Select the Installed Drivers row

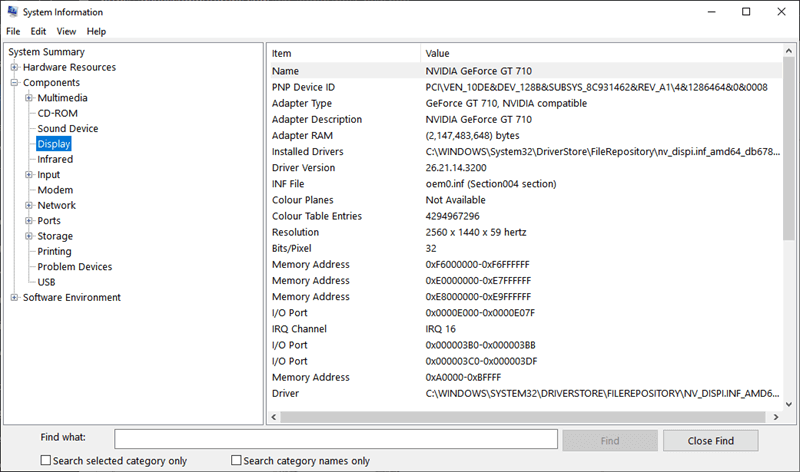tap(524, 152)
